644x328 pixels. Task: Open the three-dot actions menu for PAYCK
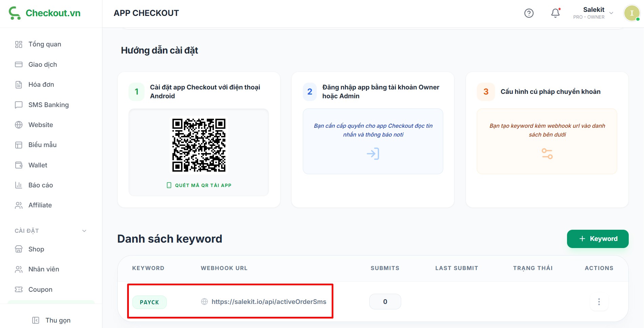click(599, 302)
